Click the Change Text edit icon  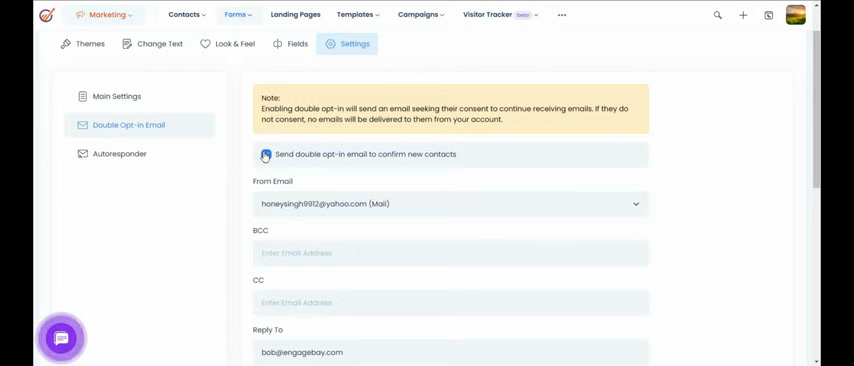point(127,44)
